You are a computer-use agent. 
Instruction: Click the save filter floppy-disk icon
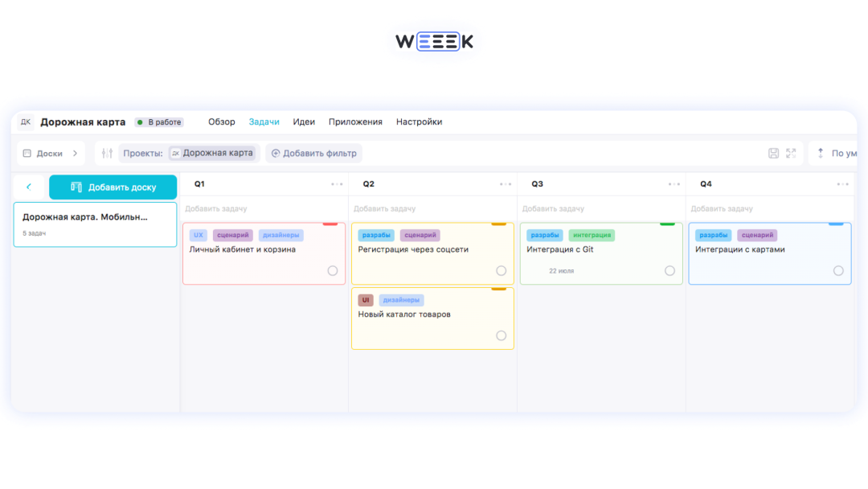(773, 153)
